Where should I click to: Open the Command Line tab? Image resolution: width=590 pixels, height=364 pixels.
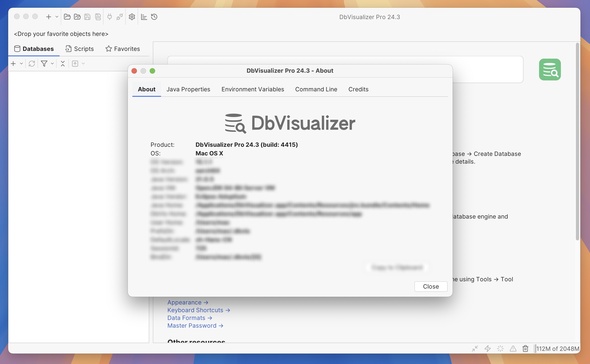point(316,89)
